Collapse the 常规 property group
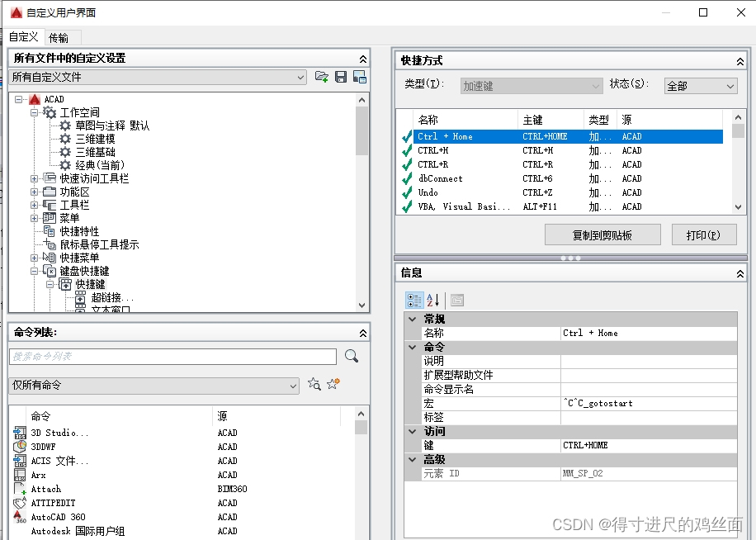Screen dimensions: 756x540 point(412,319)
